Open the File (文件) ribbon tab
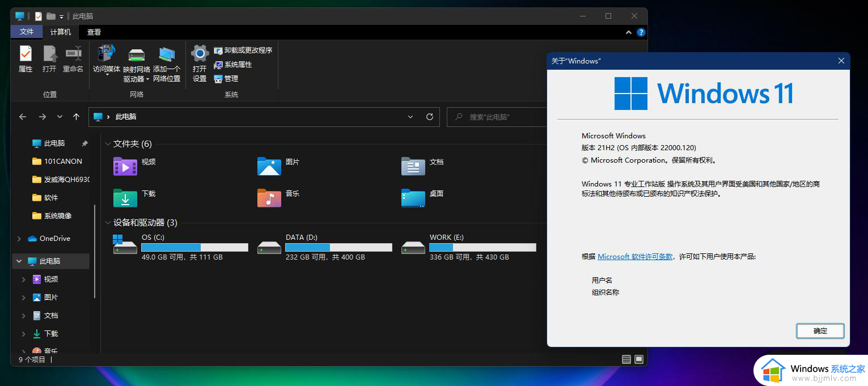Viewport: 868px width, 386px height. coord(27,32)
